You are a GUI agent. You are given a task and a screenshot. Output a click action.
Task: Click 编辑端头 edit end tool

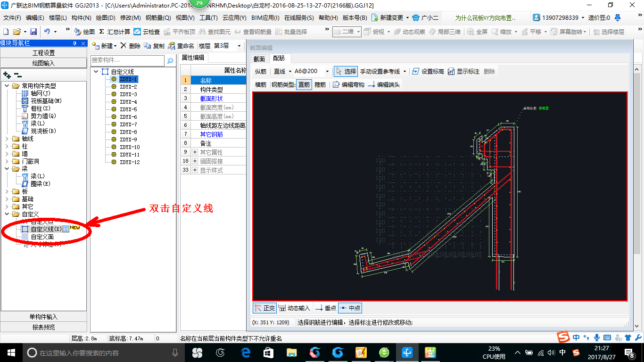(383, 84)
